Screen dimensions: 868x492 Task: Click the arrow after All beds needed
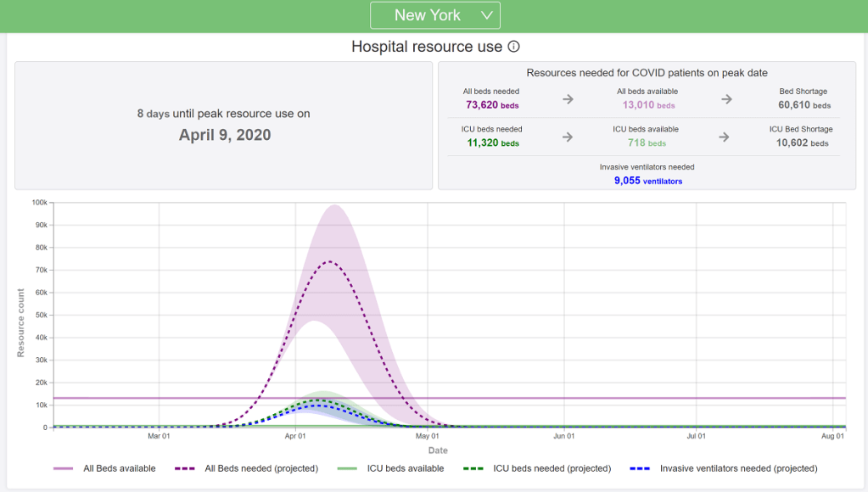(x=568, y=99)
